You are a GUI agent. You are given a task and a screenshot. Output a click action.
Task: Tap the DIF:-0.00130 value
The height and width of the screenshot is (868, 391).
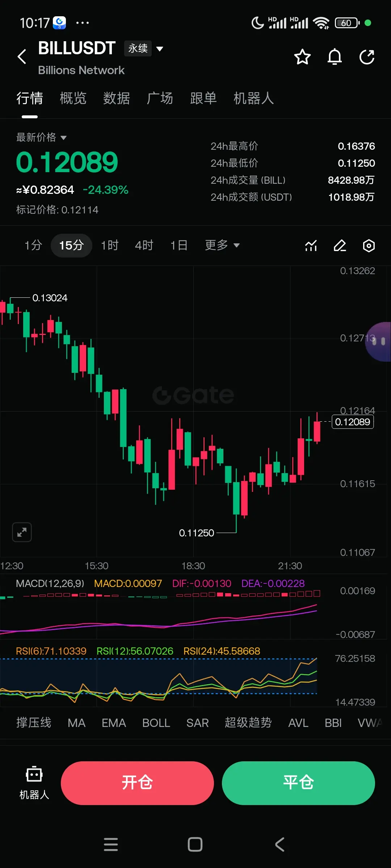(x=202, y=583)
